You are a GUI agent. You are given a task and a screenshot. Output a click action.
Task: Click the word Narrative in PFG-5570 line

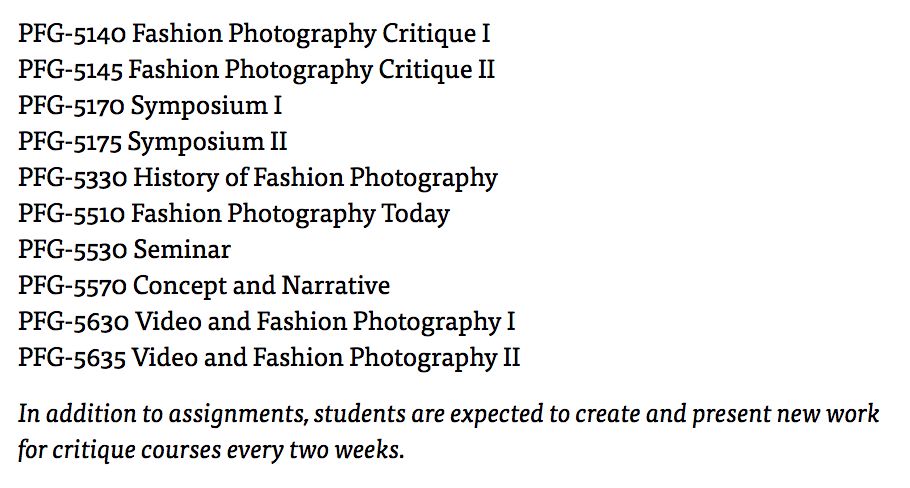coord(336,285)
